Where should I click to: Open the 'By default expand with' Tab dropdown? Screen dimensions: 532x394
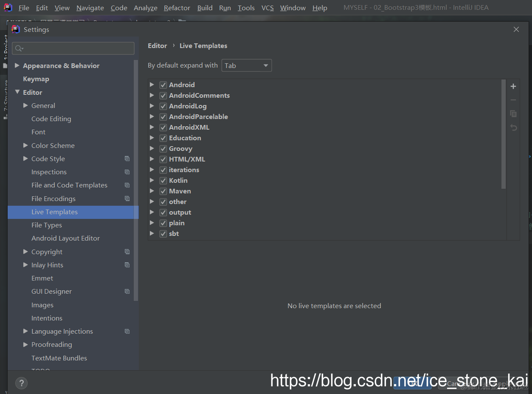pyautogui.click(x=247, y=65)
